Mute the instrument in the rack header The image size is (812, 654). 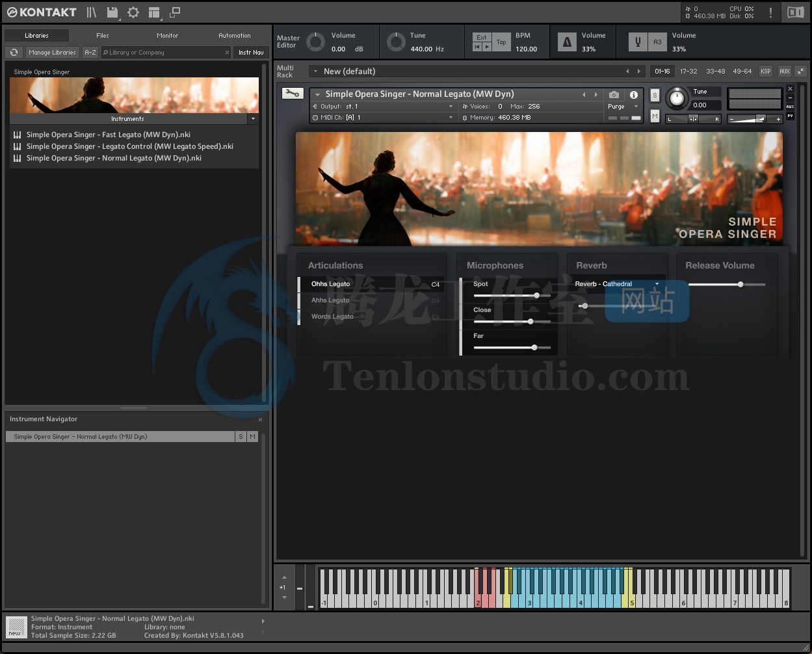pos(655,116)
